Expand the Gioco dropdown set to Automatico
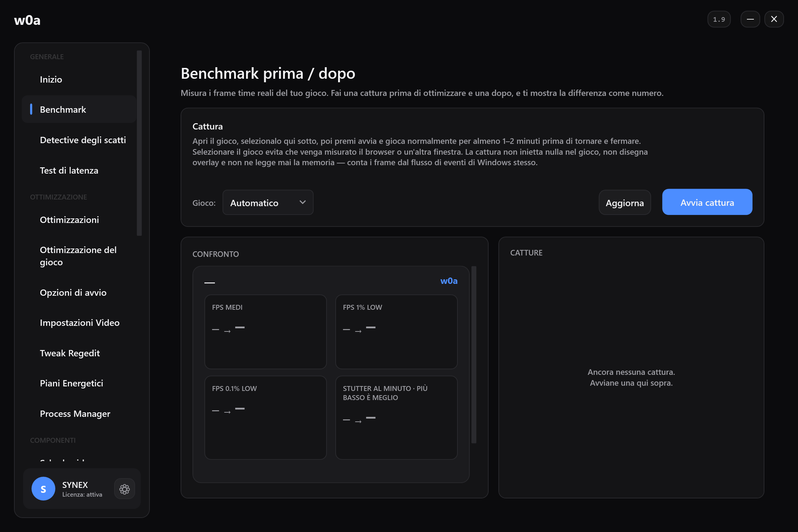The image size is (798, 532). pos(268,203)
